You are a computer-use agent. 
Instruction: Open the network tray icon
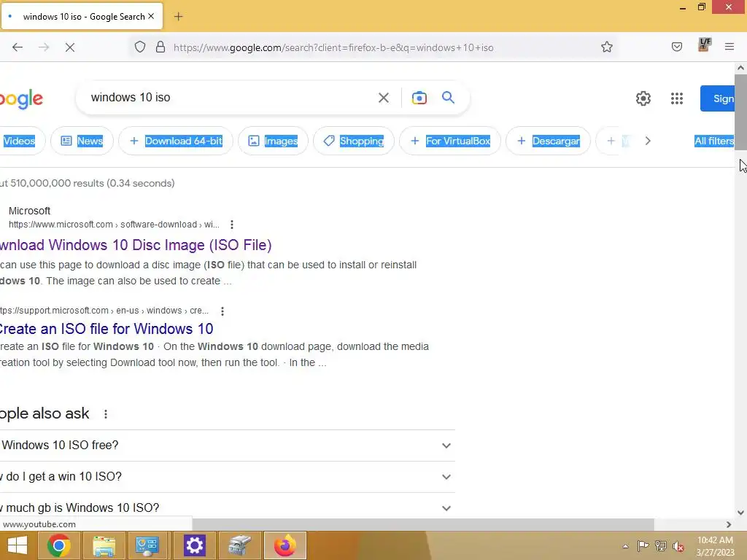click(661, 545)
